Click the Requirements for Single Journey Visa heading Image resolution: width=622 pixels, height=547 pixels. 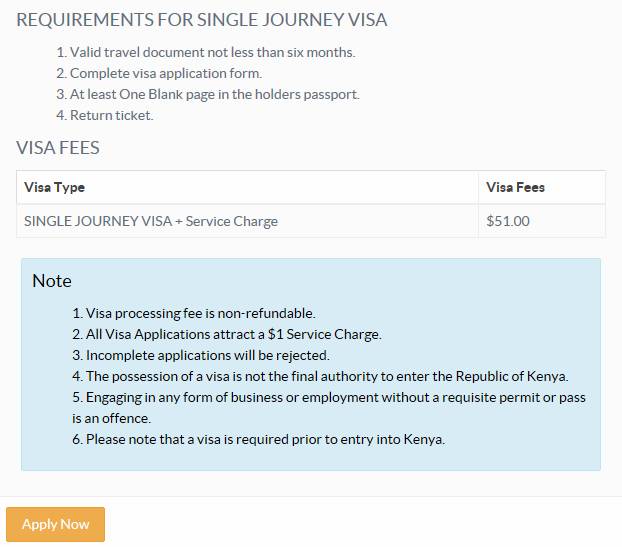pyautogui.click(x=202, y=20)
